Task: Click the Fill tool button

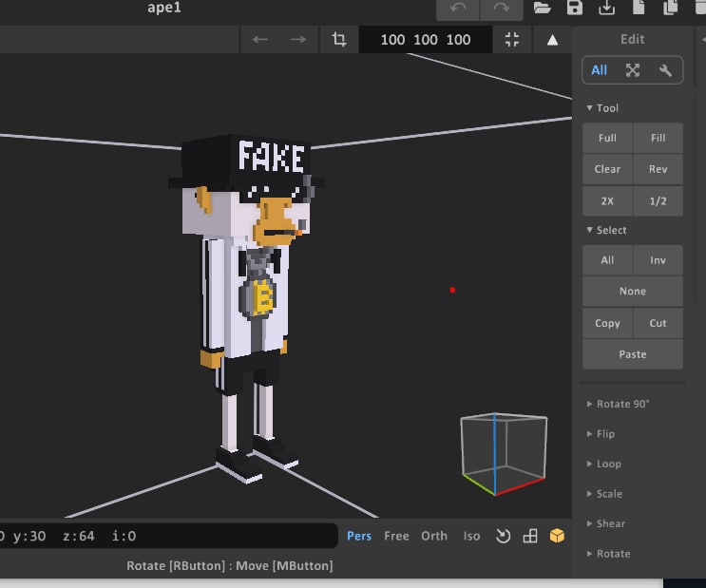Action: coord(658,138)
